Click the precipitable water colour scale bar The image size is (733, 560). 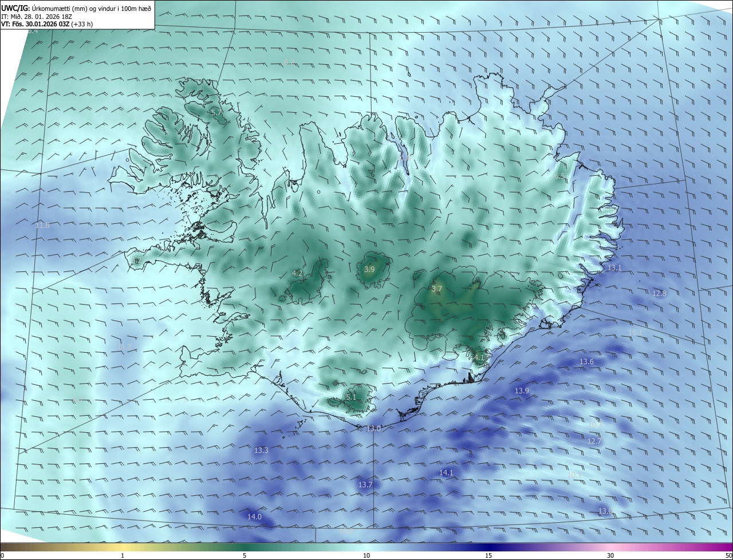pos(366,547)
